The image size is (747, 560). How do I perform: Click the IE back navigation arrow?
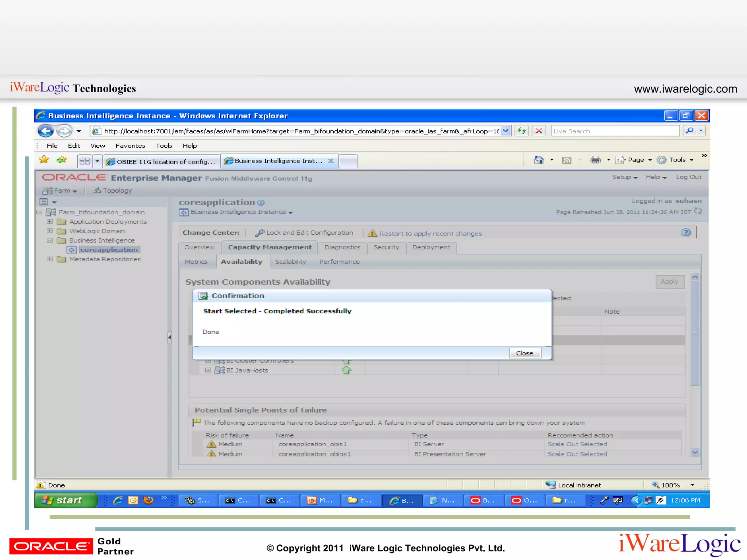pos(46,131)
